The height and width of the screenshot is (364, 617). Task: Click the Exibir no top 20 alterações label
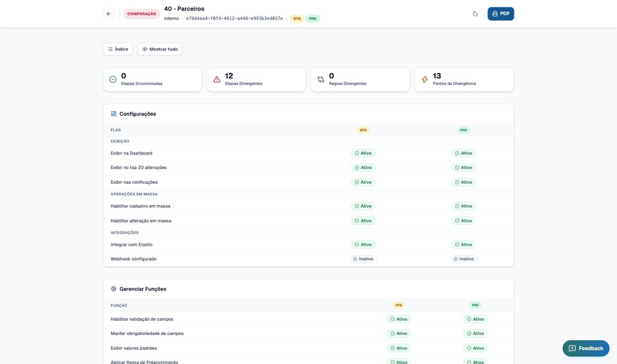click(139, 167)
